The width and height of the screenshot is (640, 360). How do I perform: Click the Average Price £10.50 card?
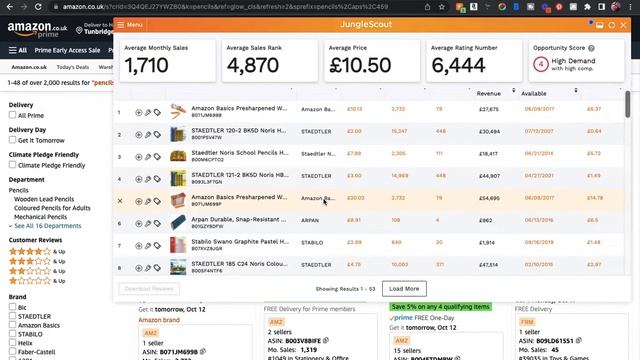tap(372, 60)
